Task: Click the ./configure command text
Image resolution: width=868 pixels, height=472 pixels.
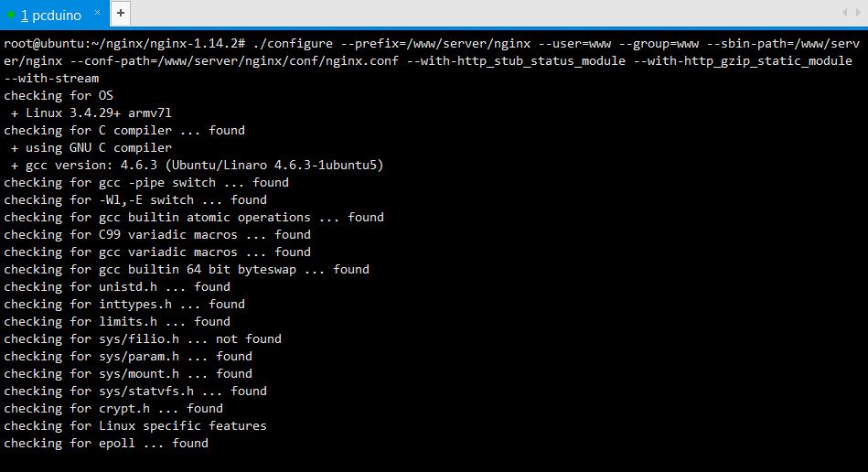Action: point(293,44)
